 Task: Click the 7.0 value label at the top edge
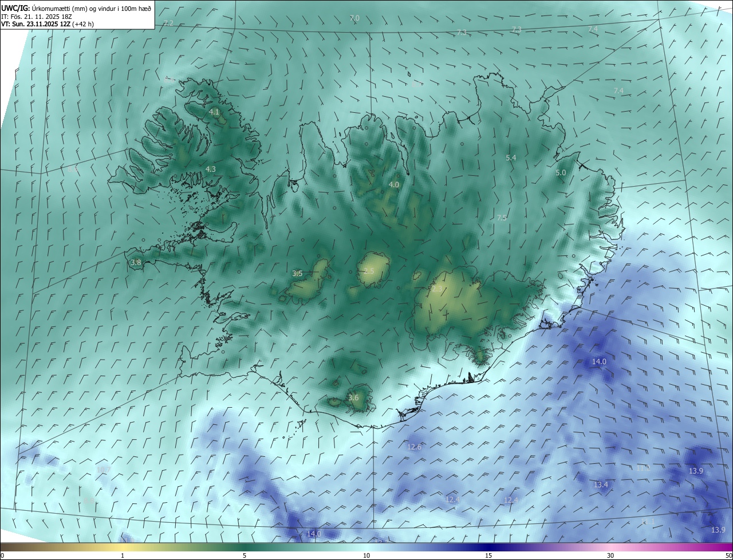coord(354,18)
